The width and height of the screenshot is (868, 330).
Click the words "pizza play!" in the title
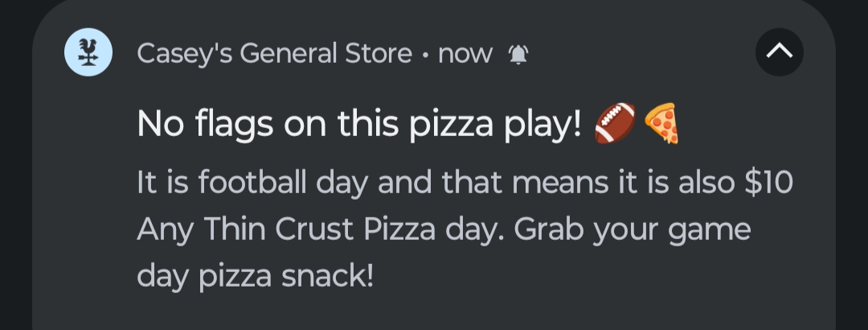pos(505,124)
